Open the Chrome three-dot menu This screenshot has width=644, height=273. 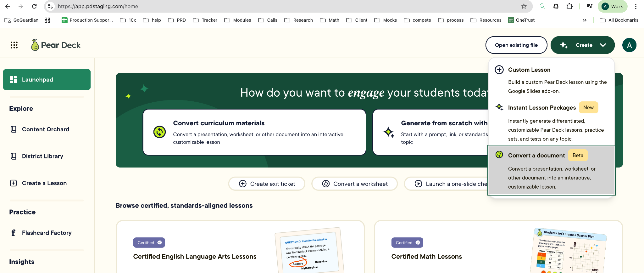pyautogui.click(x=636, y=6)
